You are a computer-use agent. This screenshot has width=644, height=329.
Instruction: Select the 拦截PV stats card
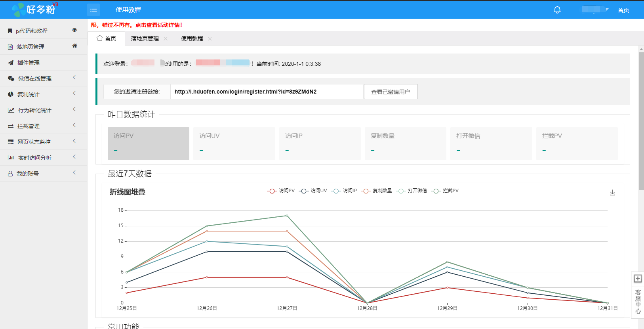point(577,143)
